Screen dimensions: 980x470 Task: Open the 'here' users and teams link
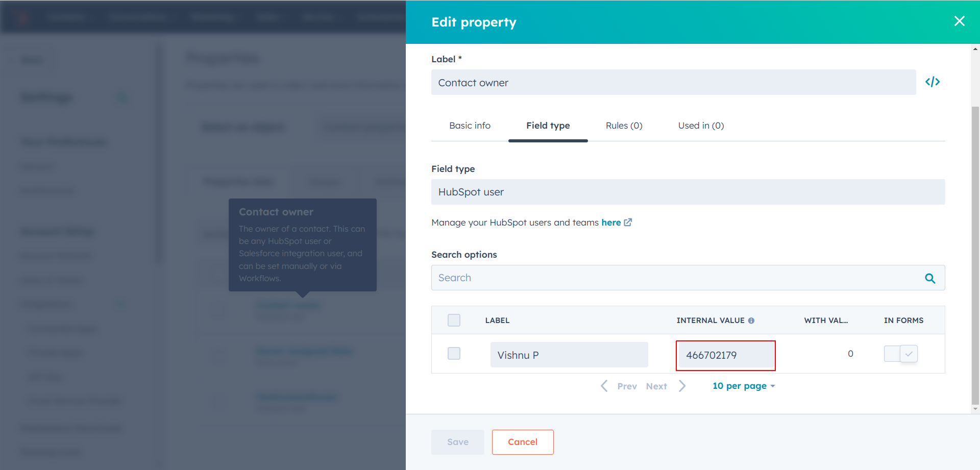coord(610,222)
